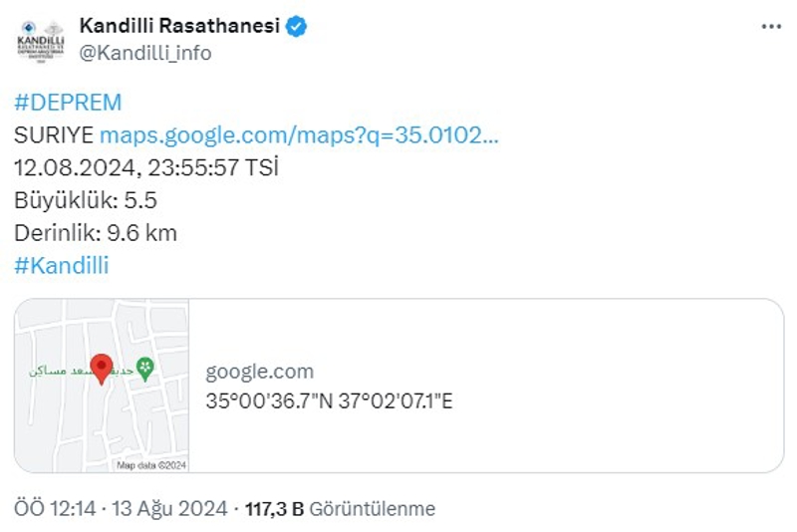Click the google.com card domain text

coord(259,372)
